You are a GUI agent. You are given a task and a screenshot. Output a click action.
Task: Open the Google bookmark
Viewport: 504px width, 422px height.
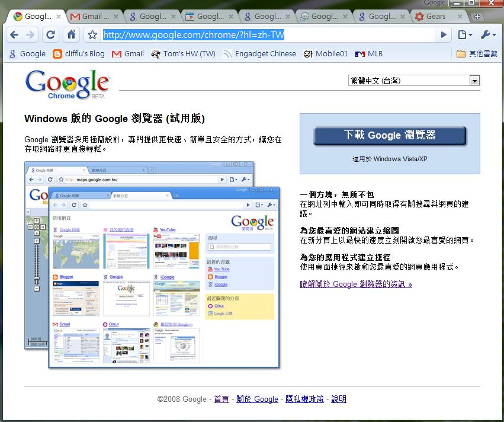[27, 54]
